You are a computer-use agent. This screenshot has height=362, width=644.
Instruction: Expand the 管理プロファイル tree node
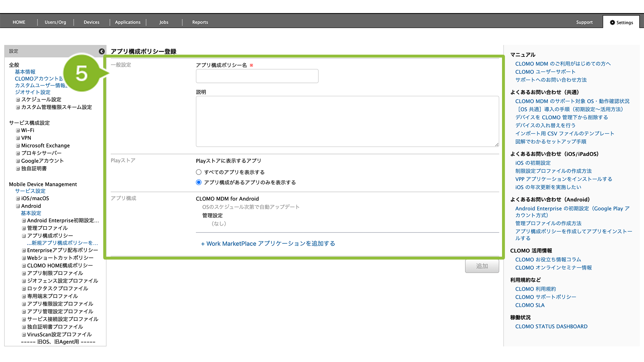tap(24, 228)
